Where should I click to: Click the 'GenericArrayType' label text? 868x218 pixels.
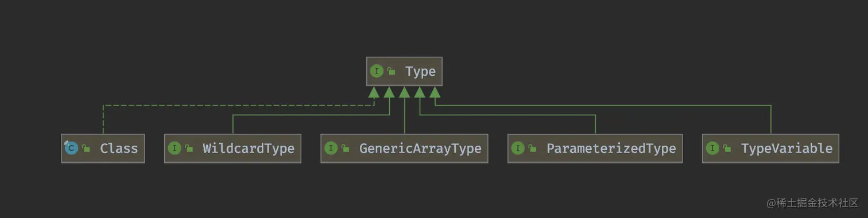[x=420, y=148]
